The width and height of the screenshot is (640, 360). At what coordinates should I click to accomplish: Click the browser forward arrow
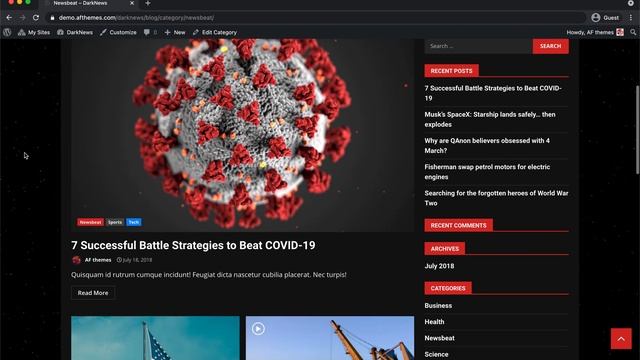click(x=22, y=18)
